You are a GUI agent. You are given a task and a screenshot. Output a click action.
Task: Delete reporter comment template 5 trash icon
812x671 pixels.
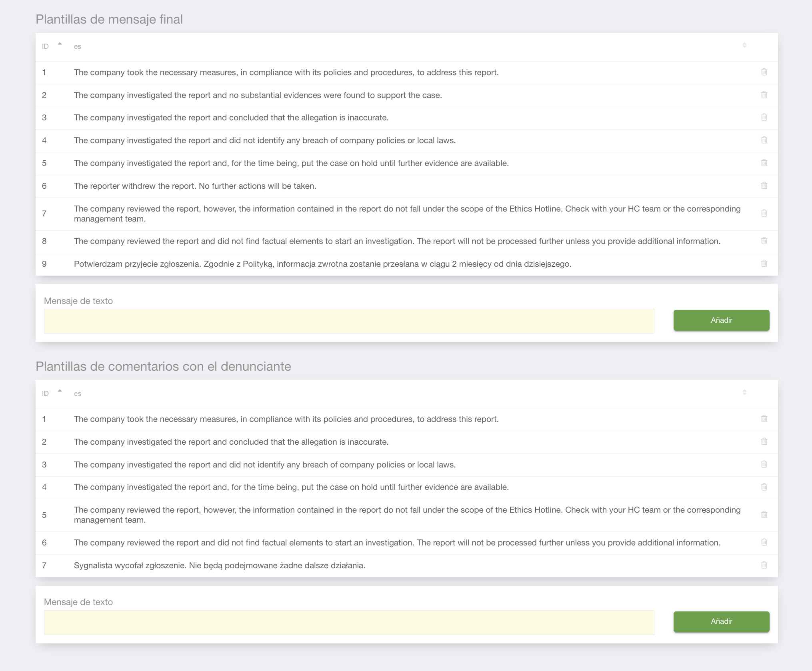[x=764, y=515]
